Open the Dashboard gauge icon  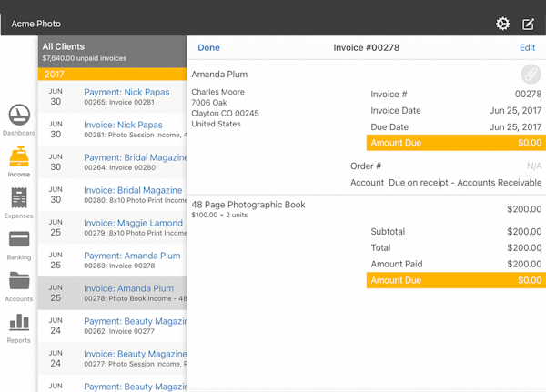[19, 115]
